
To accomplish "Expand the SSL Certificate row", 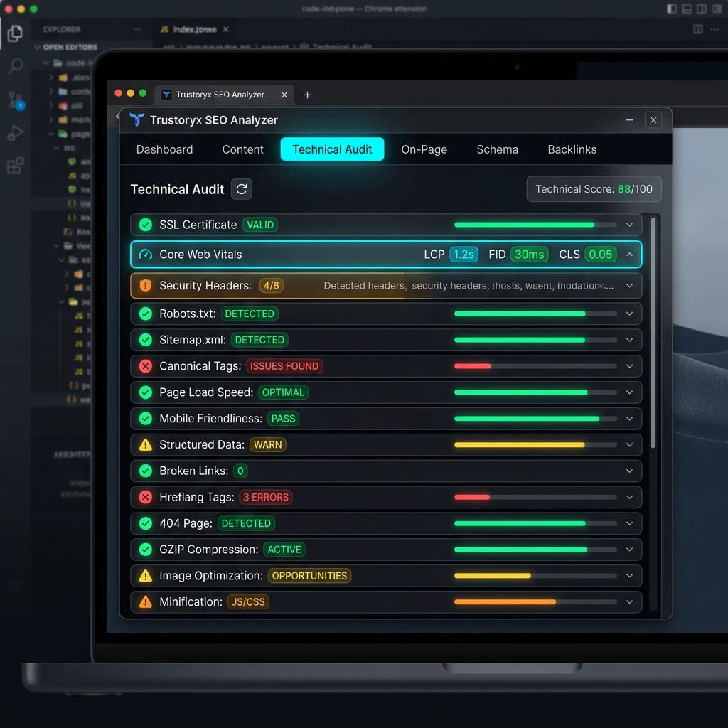I will click(630, 225).
